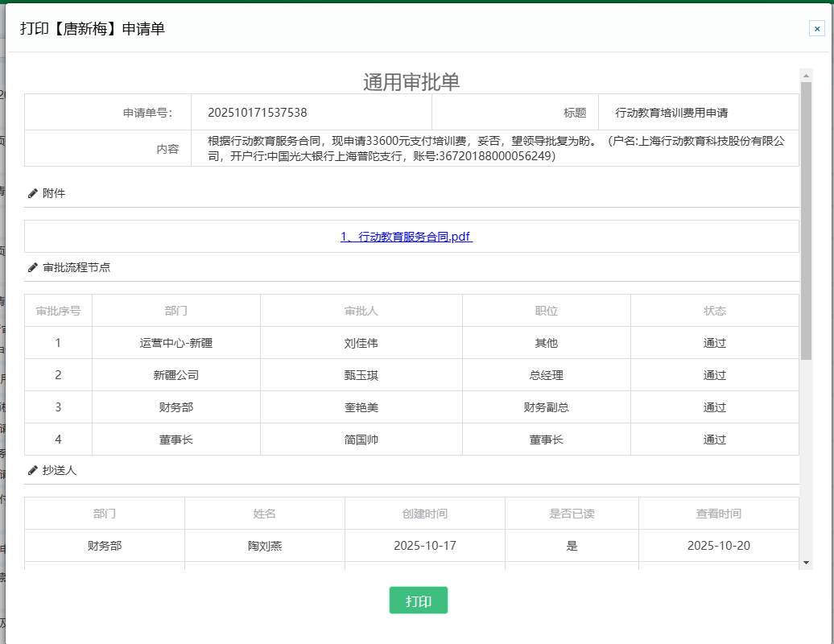Click the pencil icon beside 抄送人
This screenshot has width=834, height=644.
[x=33, y=470]
